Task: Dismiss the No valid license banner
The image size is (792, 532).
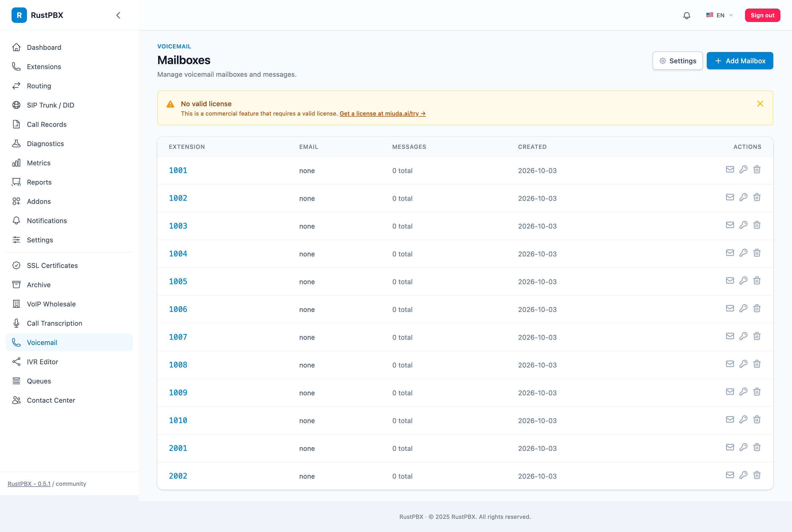Action: tap(760, 103)
